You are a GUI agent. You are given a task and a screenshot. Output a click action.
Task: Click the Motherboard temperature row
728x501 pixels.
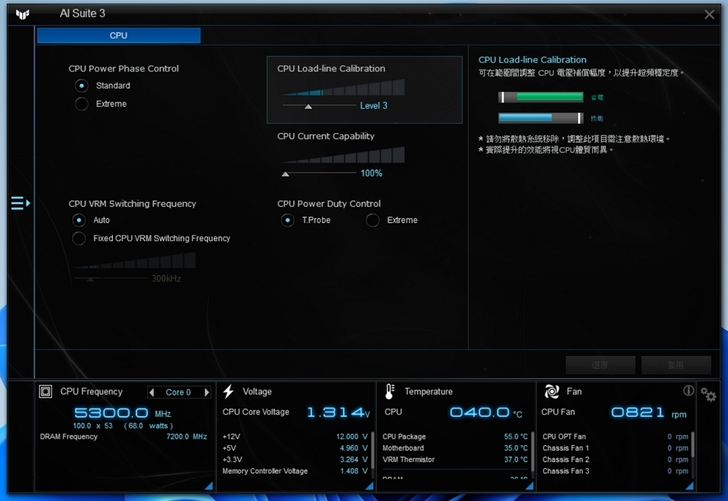point(455,448)
